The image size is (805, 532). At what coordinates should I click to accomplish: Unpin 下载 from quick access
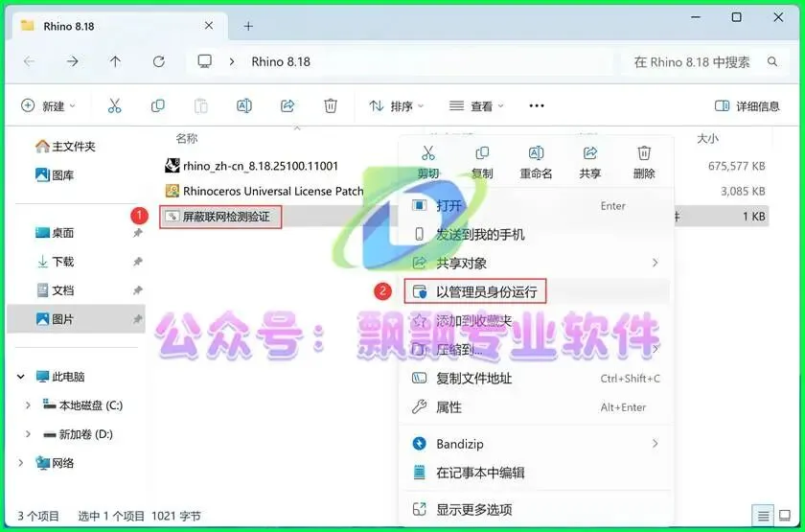click(x=138, y=262)
